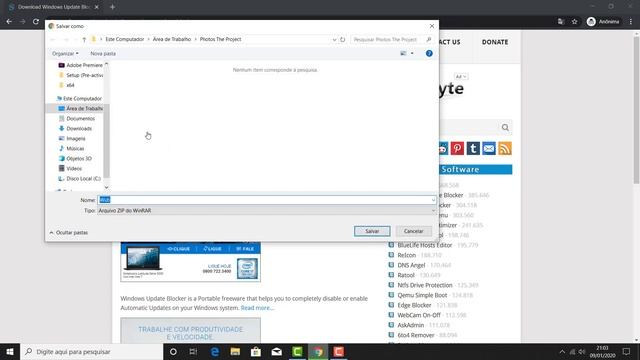Open the Organizar menu
Viewport: 640px width, 360px height.
coord(65,53)
